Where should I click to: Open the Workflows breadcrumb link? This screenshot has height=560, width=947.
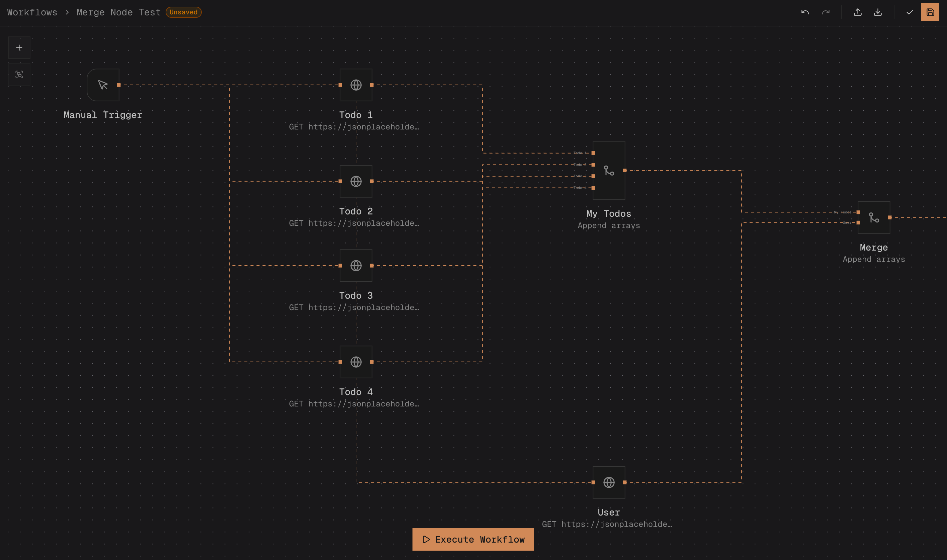(x=32, y=12)
